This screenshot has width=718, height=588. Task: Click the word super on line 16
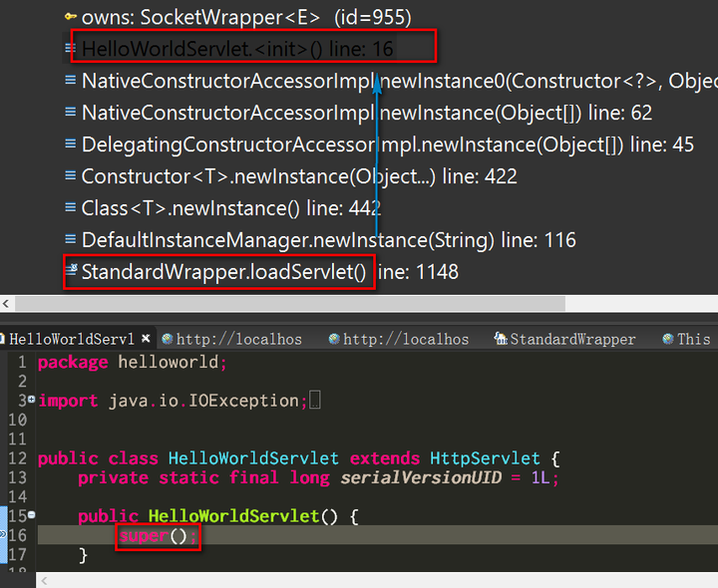[x=144, y=535]
